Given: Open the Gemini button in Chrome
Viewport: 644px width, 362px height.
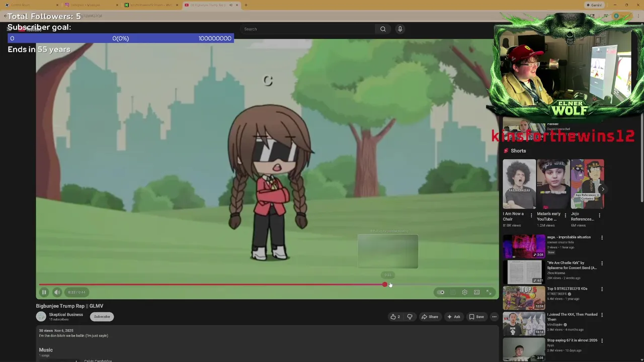Looking at the screenshot, I should coord(594,5).
